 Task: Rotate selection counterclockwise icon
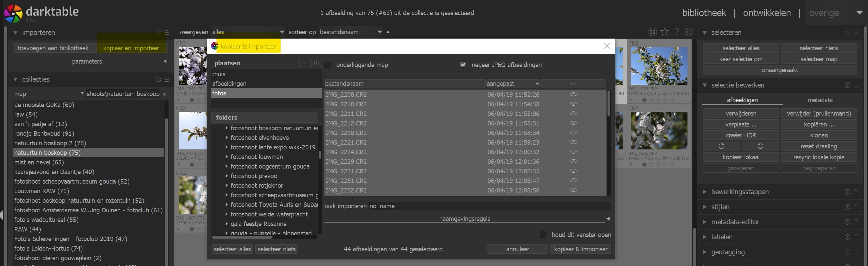click(721, 146)
